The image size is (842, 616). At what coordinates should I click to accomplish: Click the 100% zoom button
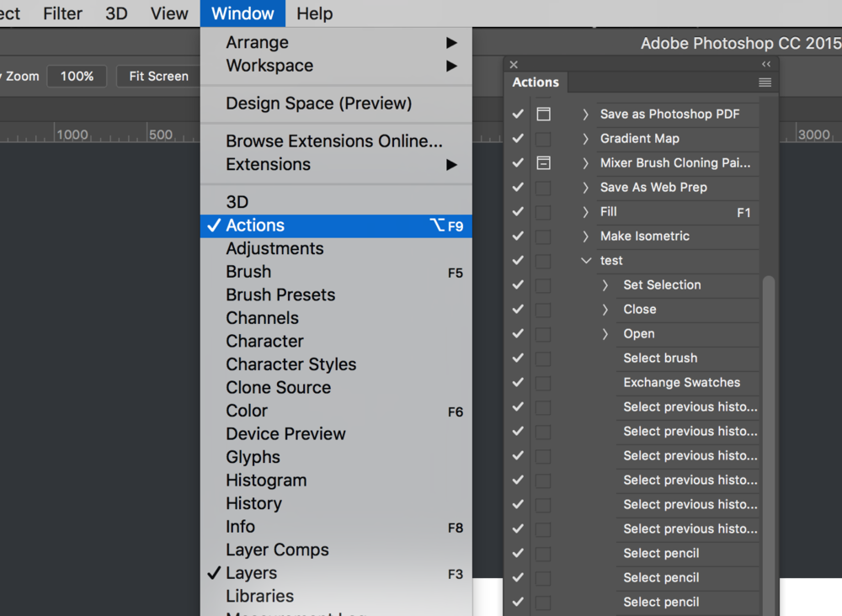[77, 77]
